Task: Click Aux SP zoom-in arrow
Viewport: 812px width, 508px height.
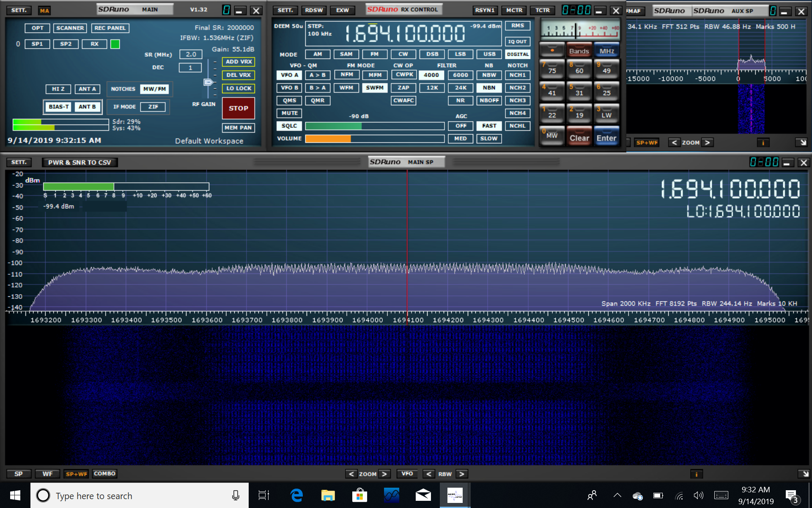Action: click(707, 143)
